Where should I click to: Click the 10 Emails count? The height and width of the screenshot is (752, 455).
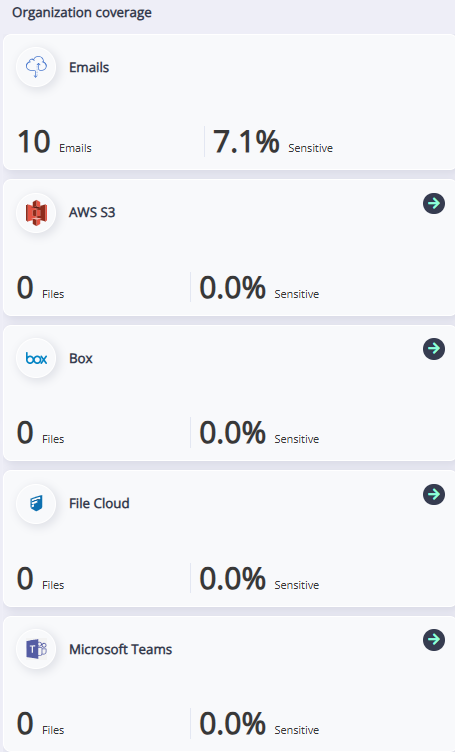coord(54,142)
